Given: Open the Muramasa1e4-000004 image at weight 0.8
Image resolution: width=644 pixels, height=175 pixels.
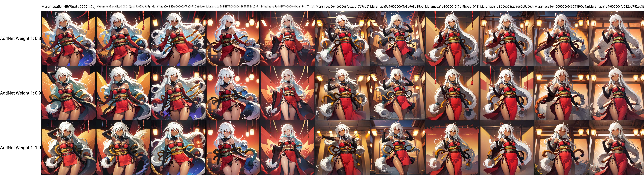Looking at the screenshot, I should (616, 38).
